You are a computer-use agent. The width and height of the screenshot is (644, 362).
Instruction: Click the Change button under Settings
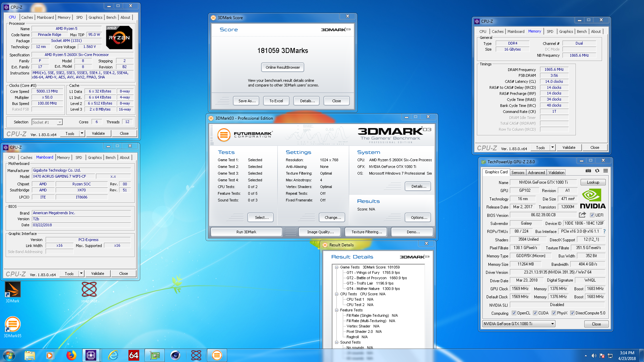pyautogui.click(x=333, y=218)
